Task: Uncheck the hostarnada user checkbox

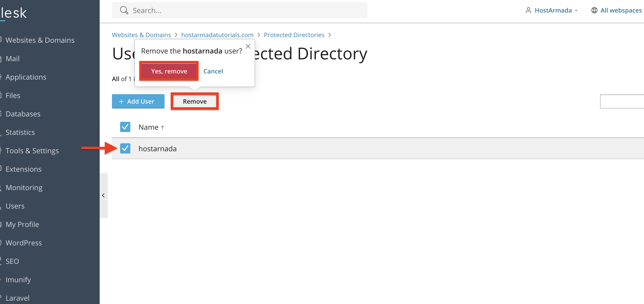Action: 125,148
